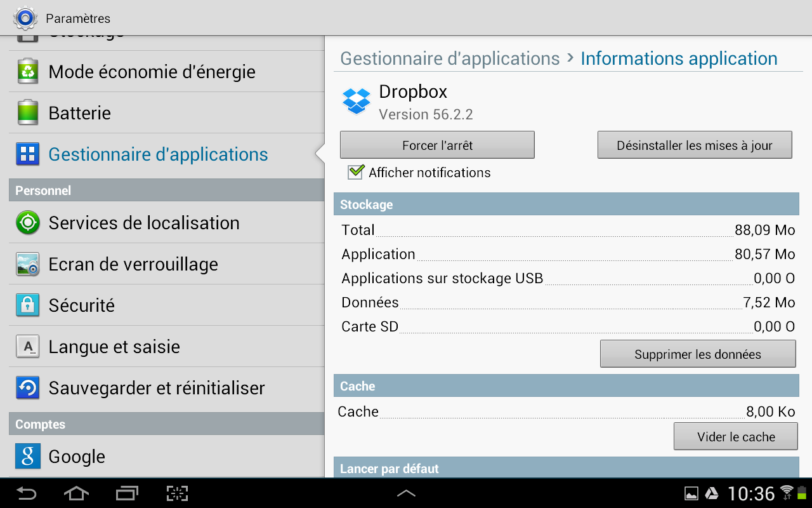This screenshot has height=508, width=812.
Task: Tap the Stockage section header
Action: [566, 204]
